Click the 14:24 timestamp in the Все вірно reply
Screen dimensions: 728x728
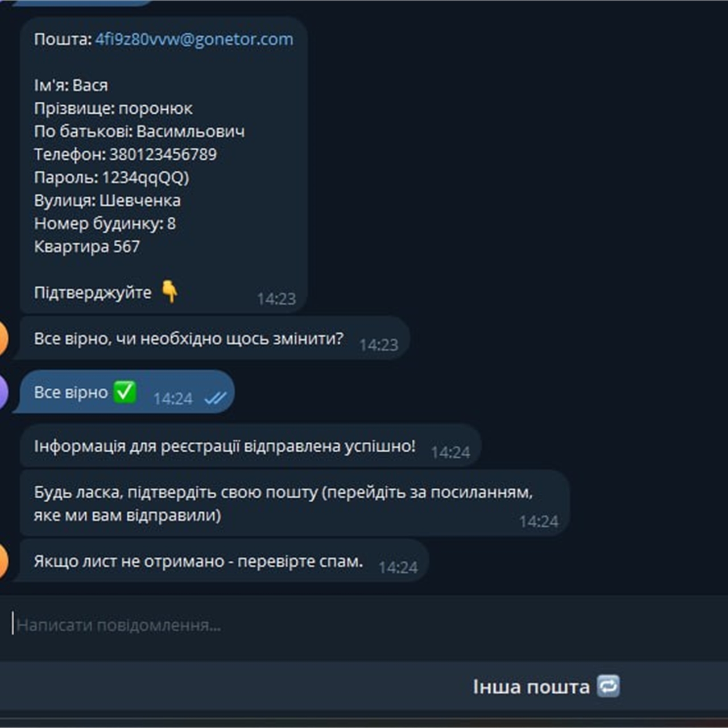173,399
